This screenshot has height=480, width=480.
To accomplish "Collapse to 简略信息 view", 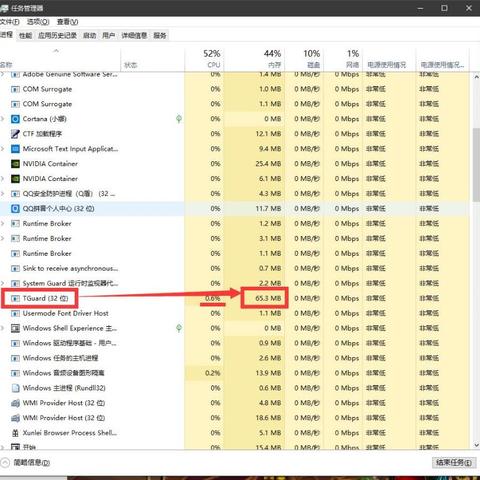I will (x=26, y=463).
